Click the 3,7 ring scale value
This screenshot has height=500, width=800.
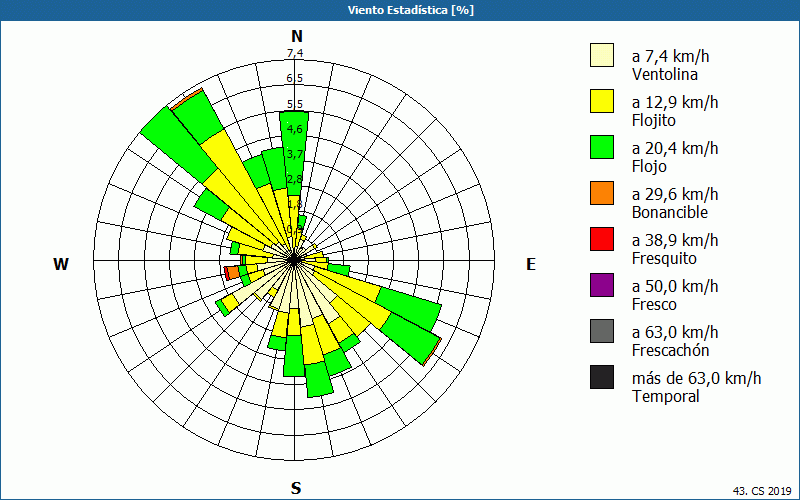(x=295, y=154)
